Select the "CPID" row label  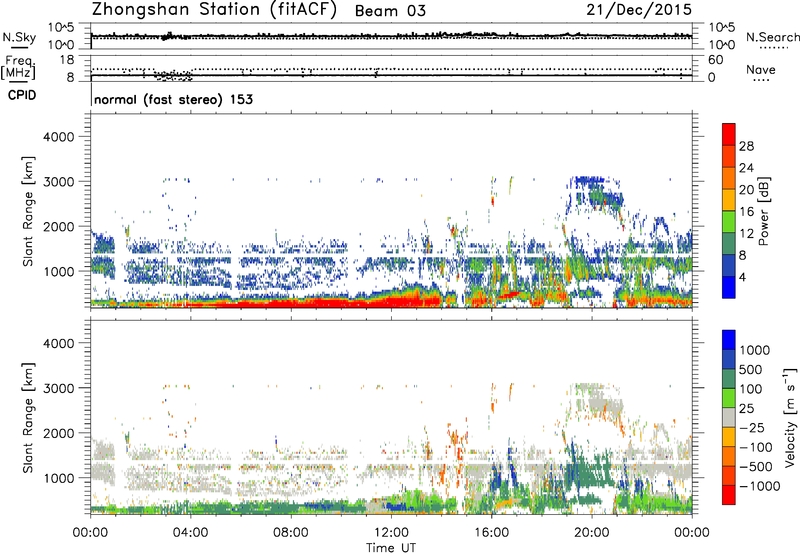pos(22,95)
